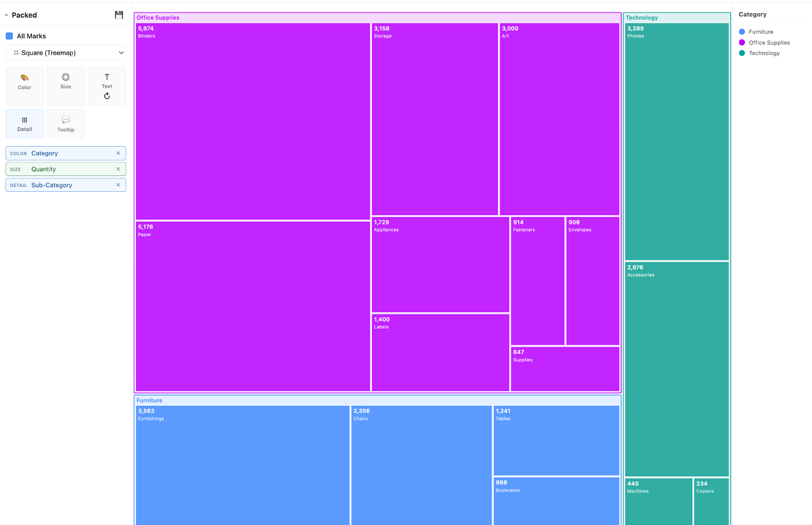The height and width of the screenshot is (525, 812).
Task: Click the Appliances treemap tile
Action: (x=441, y=265)
